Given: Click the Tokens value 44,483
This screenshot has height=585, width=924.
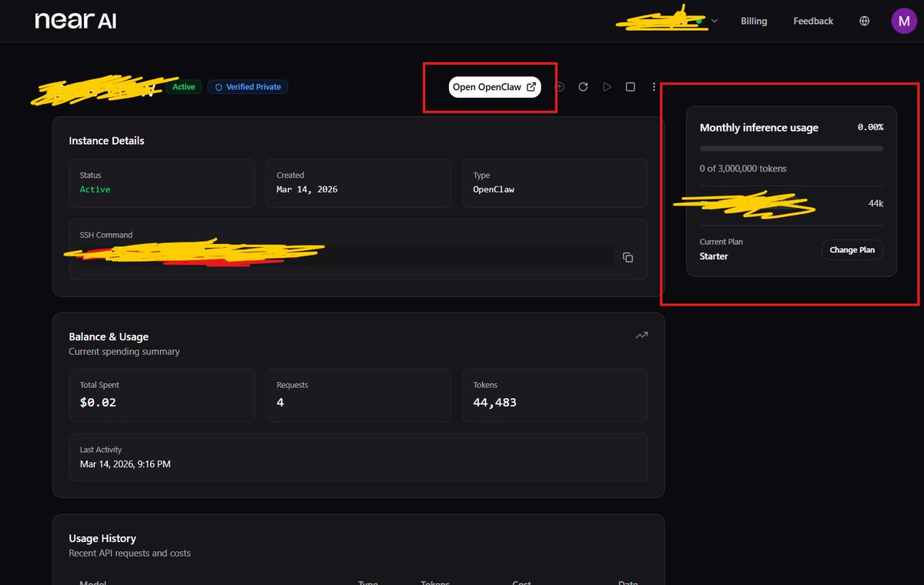Looking at the screenshot, I should 494,402.
